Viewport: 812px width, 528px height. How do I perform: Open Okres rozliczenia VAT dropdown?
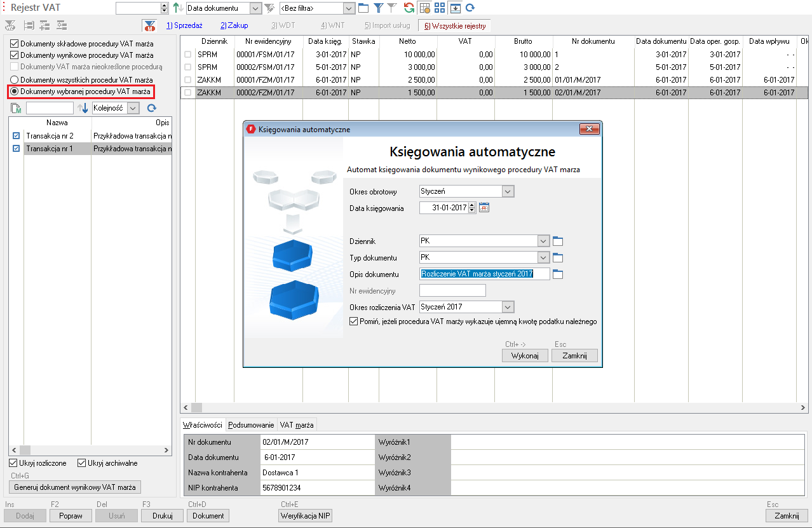coord(507,307)
